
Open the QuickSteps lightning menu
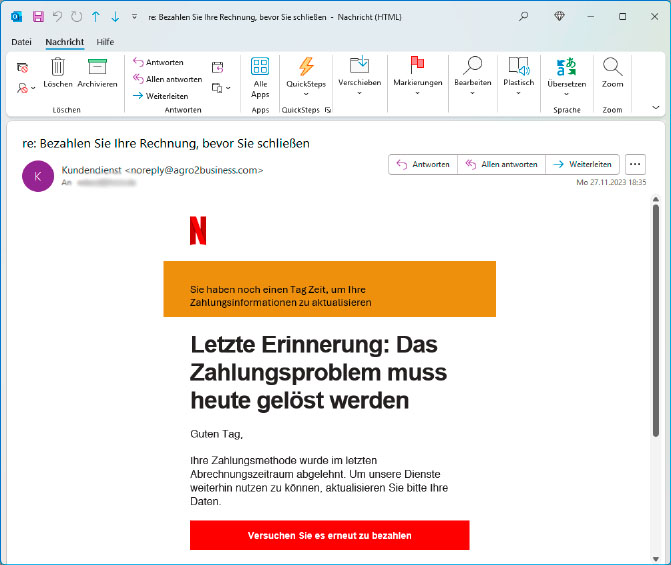[306, 77]
